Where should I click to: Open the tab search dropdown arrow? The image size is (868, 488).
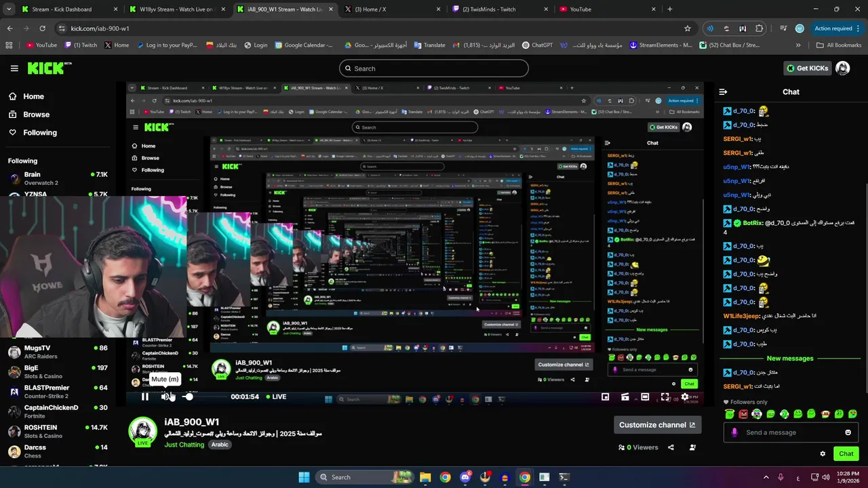click(9, 9)
